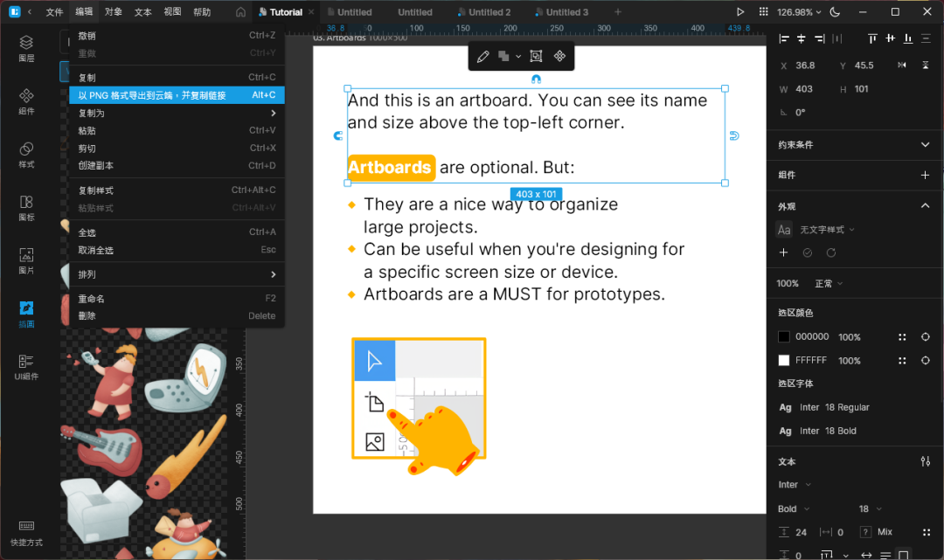Image resolution: width=944 pixels, height=560 pixels.
Task: Add a component with 组件 plus button
Action: coord(926,175)
